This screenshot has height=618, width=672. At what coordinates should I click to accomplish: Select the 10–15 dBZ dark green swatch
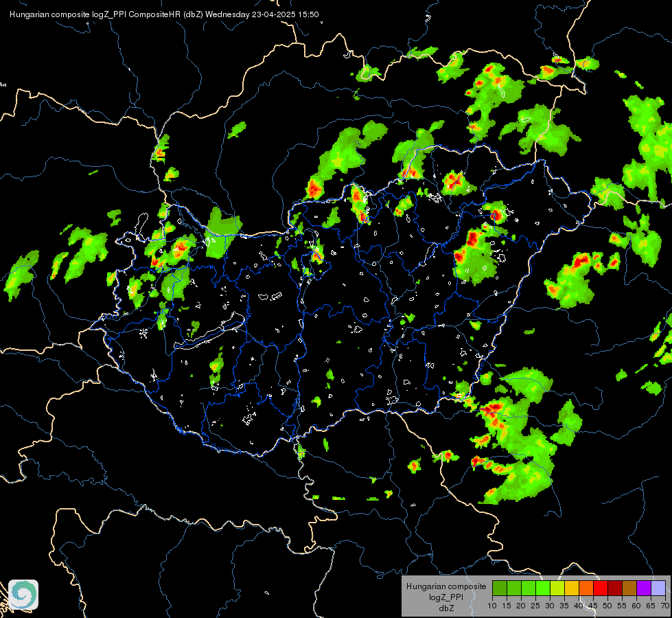pos(500,588)
